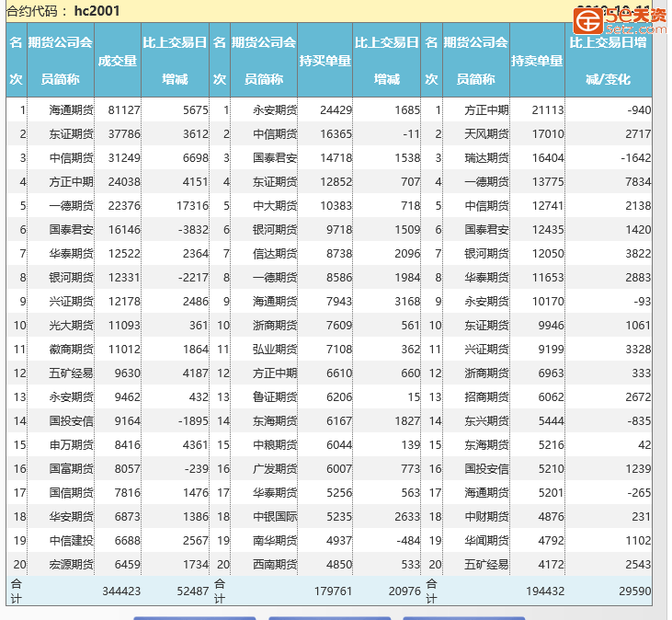Click total volume 344423

121,591
